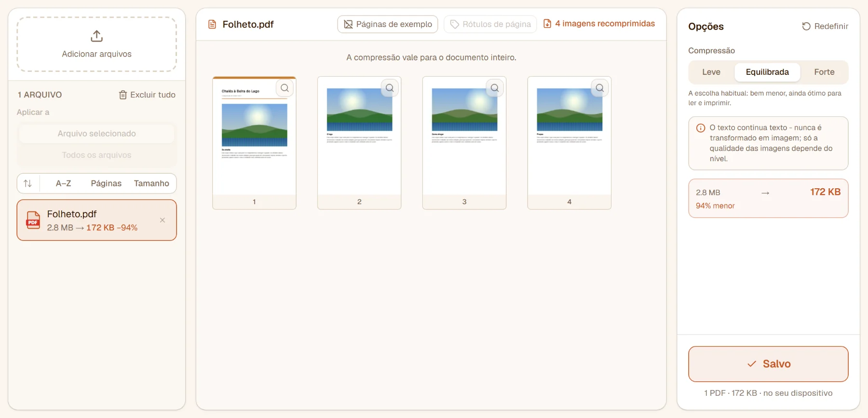Select Leve compression level

point(711,72)
